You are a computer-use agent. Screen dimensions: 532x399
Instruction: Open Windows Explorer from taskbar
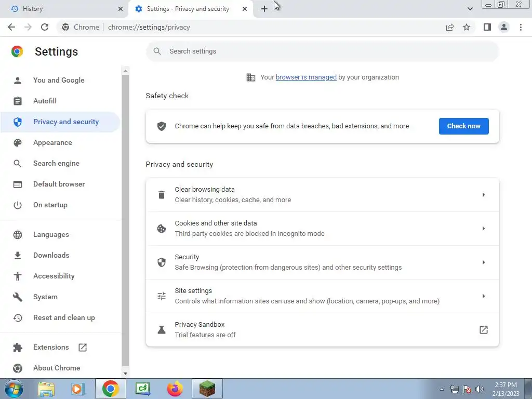click(x=46, y=389)
